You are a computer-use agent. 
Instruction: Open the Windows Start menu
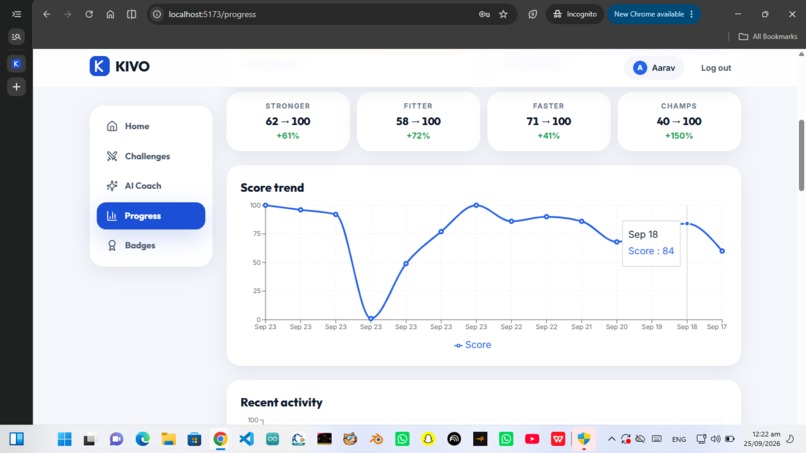point(65,439)
